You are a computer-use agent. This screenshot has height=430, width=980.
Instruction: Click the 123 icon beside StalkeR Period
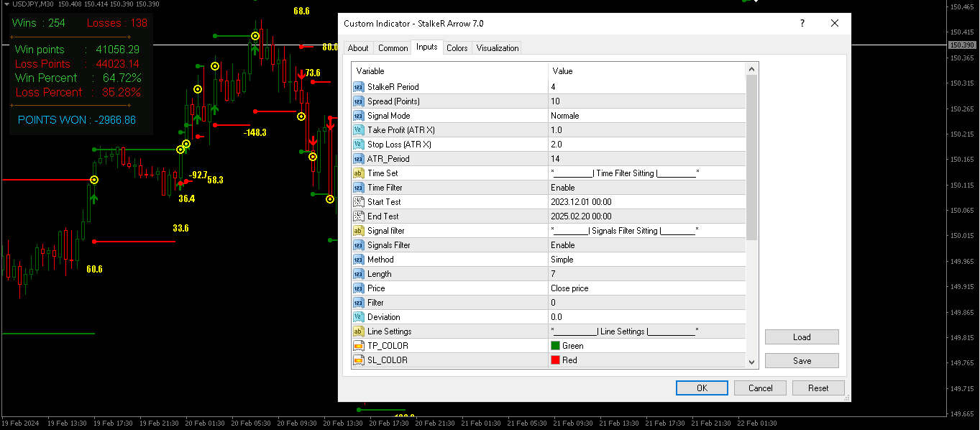coord(358,86)
